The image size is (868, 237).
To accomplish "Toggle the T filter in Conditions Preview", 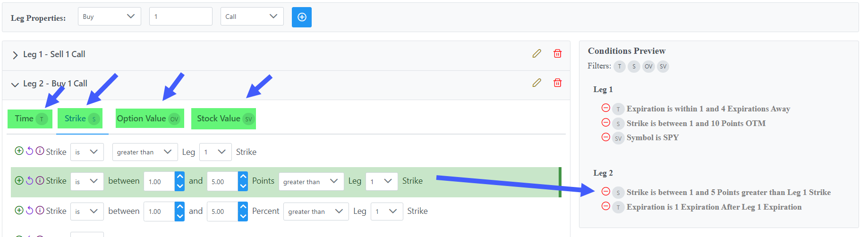I will coord(619,67).
